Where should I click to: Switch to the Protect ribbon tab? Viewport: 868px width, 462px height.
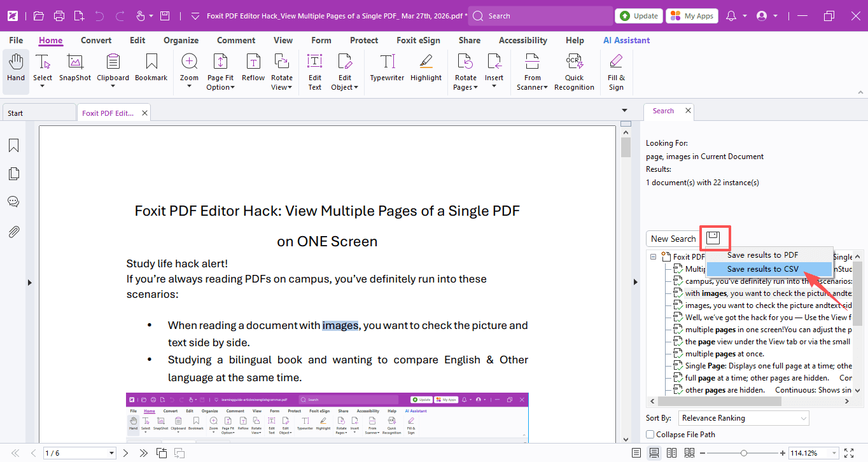coord(364,40)
